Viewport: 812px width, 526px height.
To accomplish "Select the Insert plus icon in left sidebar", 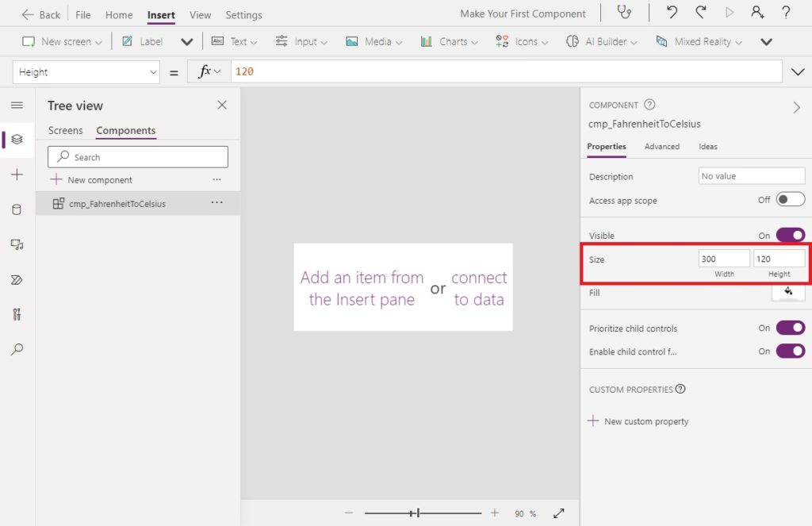I will (17, 175).
